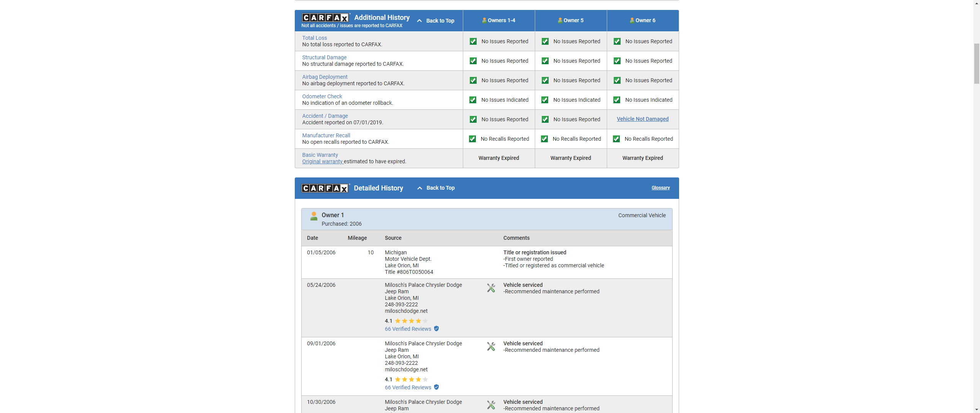Open the Vehicle Not Damaged link
Viewport: 980px width, 413px height.
643,119
